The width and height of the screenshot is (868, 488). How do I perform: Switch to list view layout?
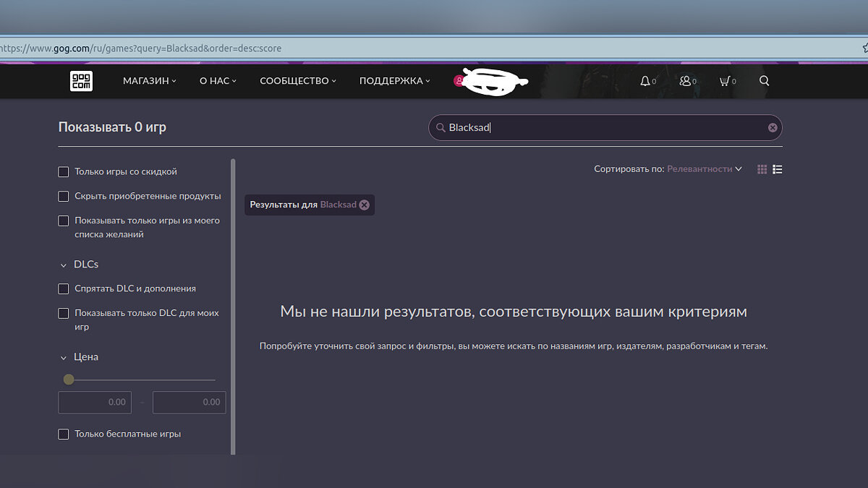point(778,169)
